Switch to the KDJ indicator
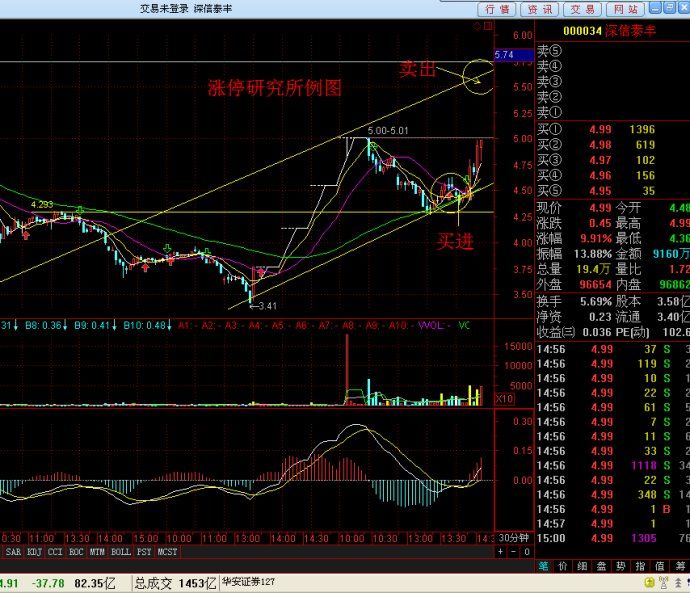Image resolution: width=690 pixels, height=593 pixels. pos(34,551)
